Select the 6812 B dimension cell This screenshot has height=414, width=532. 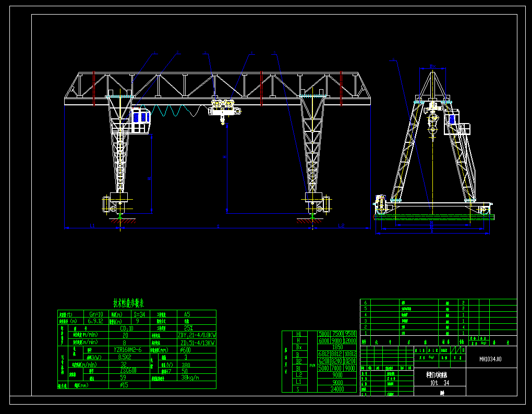point(324,355)
